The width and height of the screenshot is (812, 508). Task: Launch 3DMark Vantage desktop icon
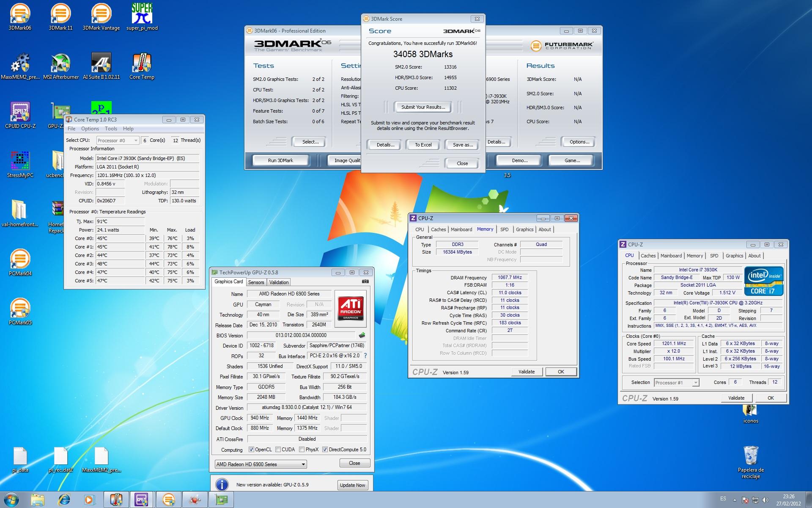101,17
